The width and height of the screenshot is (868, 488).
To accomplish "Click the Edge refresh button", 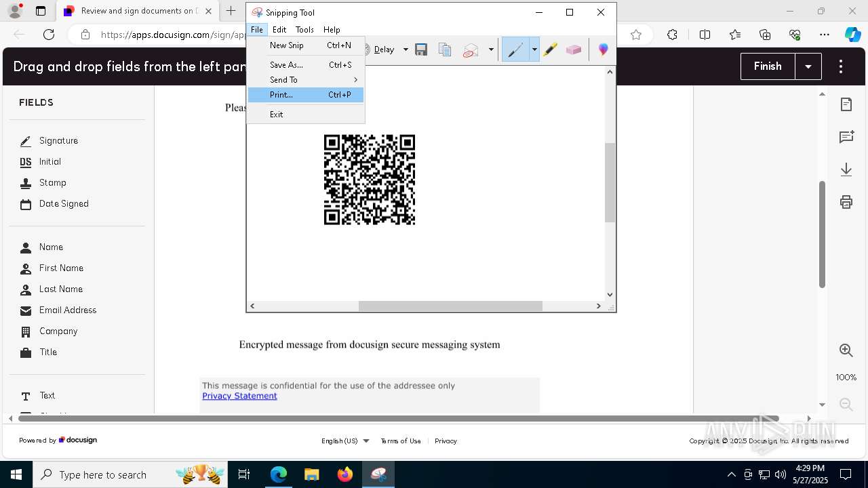I will (49, 35).
